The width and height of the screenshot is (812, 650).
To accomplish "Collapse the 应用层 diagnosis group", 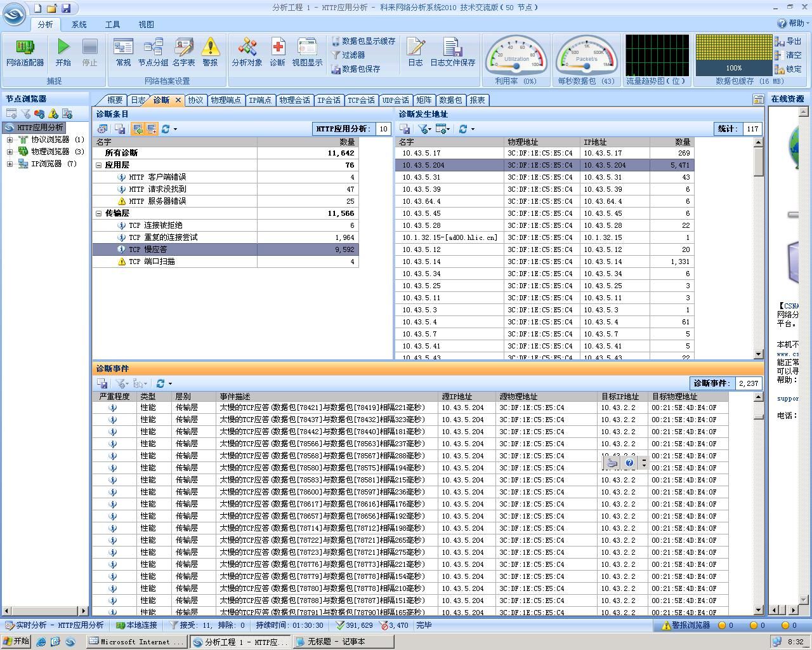I will point(99,165).
